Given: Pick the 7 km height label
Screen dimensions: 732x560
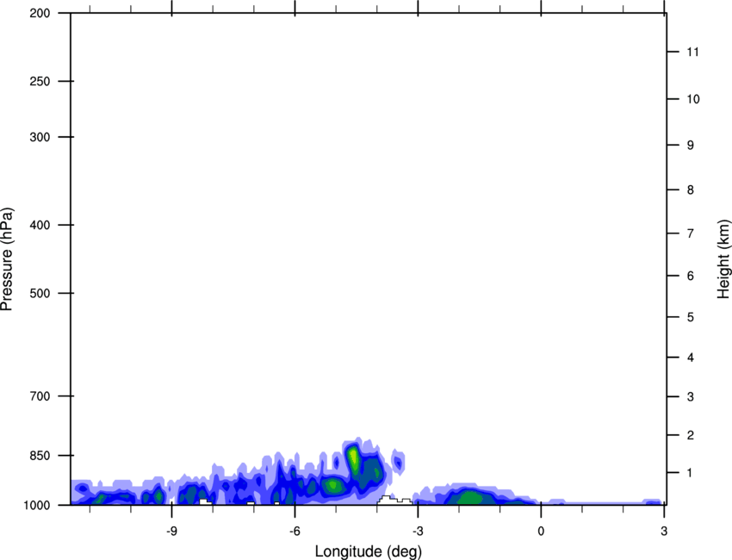Looking at the screenshot, I should click(691, 233).
